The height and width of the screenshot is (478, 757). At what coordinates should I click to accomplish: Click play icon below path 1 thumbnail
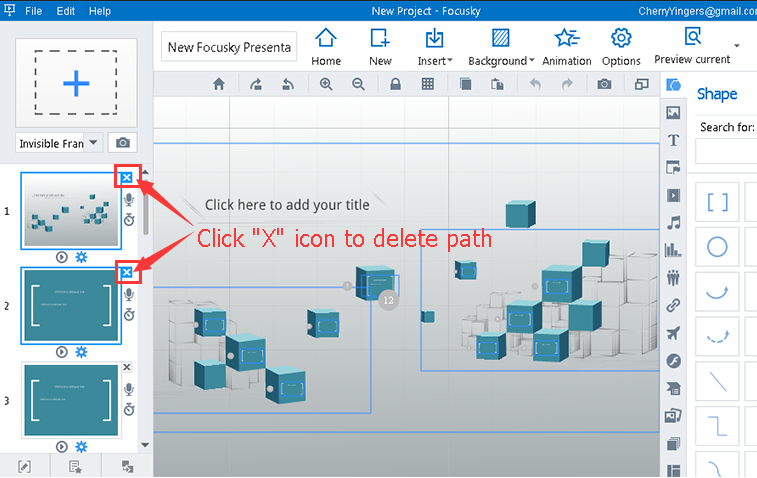[x=61, y=257]
